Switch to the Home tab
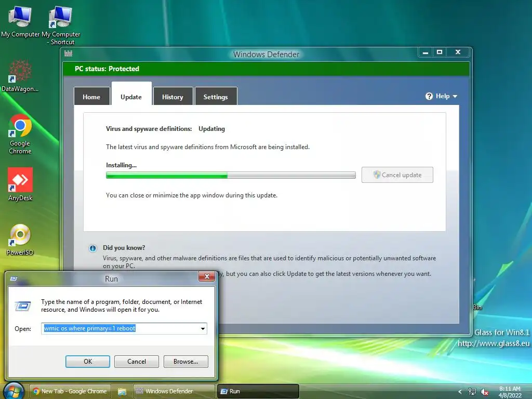Screen dimensions: 532x399 (x=91, y=97)
